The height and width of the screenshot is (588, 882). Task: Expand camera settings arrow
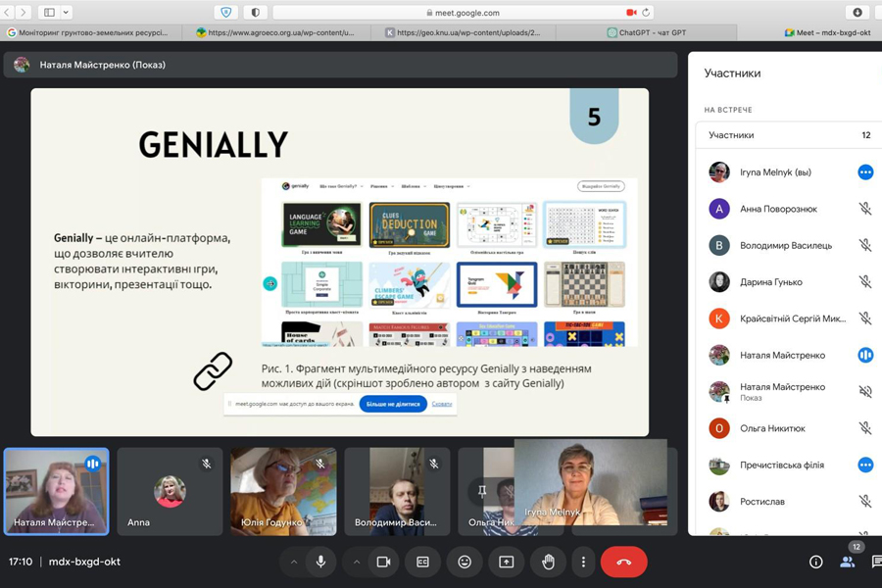tap(357, 562)
